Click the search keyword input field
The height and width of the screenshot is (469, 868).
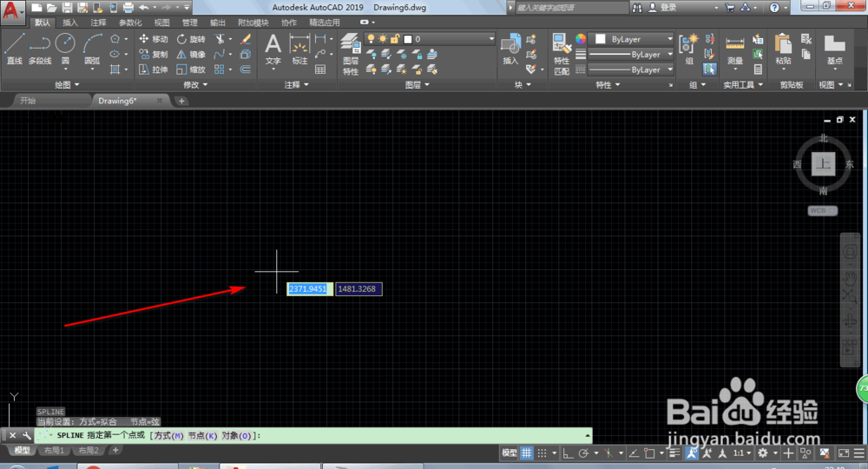[x=571, y=8]
